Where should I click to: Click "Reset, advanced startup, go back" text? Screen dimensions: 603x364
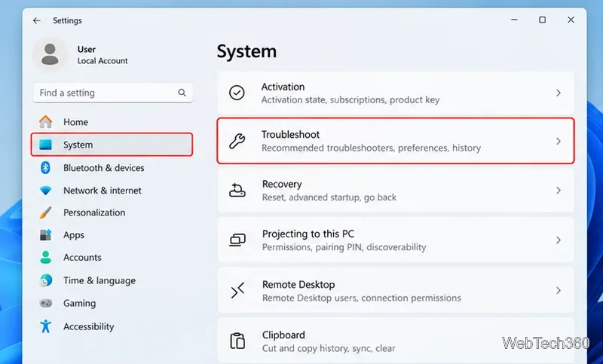(329, 197)
